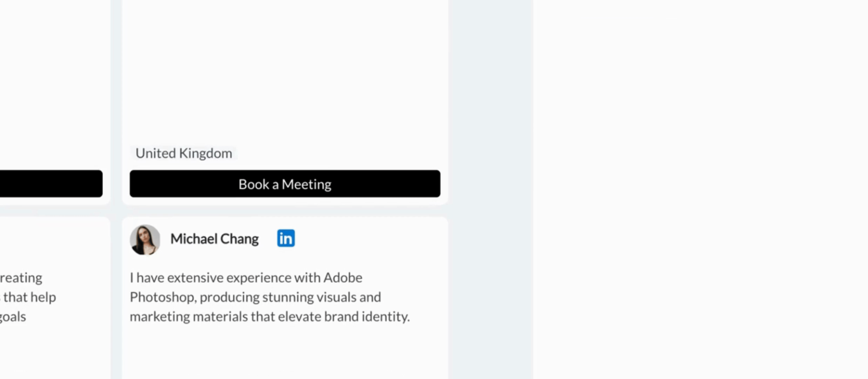Click the "that help" text on left card
The image size is (868, 379).
(29, 297)
